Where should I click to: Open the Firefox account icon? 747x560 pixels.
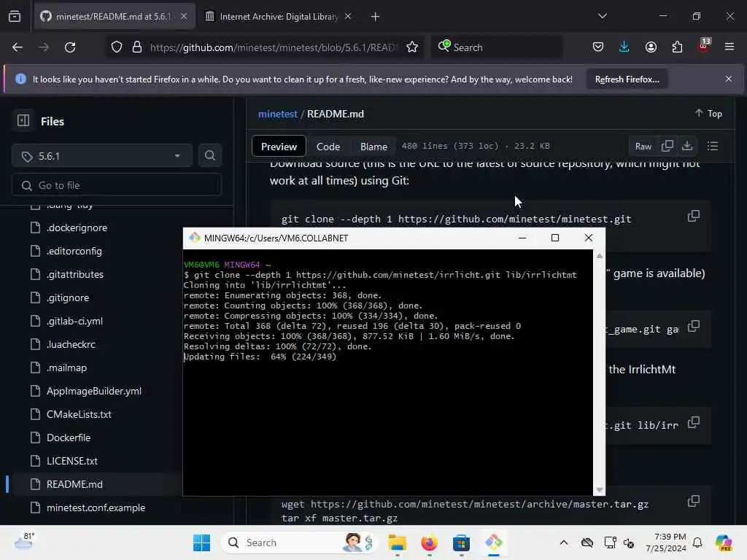tap(651, 47)
